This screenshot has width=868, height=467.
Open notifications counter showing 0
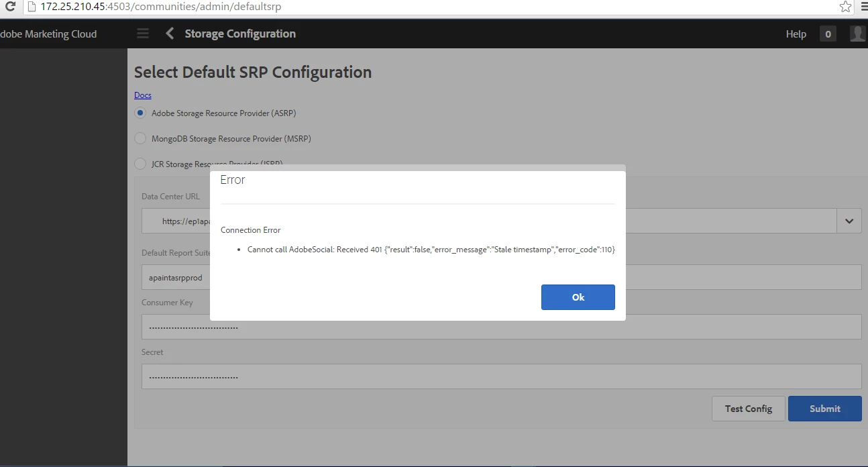click(x=828, y=34)
